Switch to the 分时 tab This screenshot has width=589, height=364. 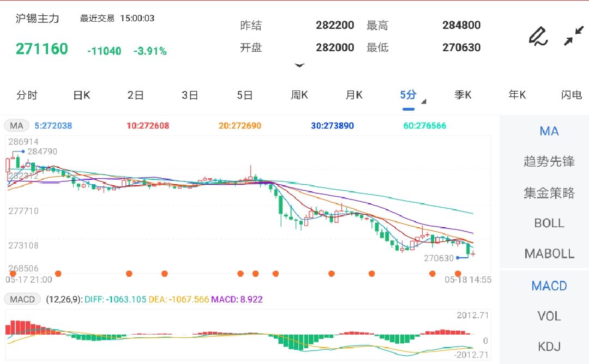27,95
